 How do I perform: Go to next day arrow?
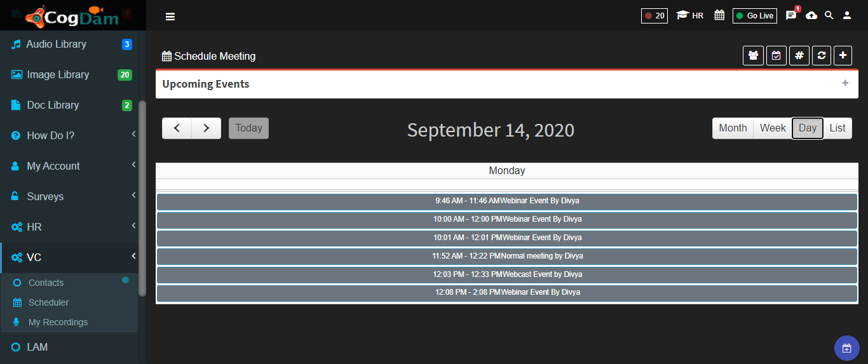click(207, 128)
